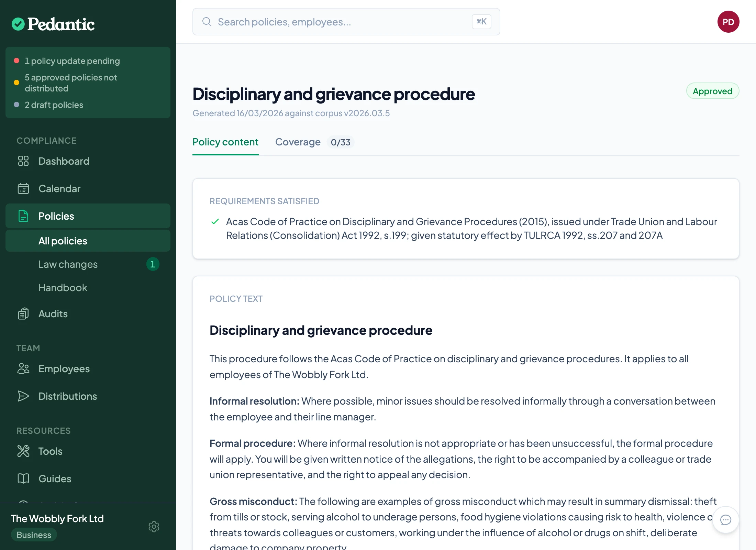Select the Calendar icon in the sidebar
The image size is (756, 550).
[23, 188]
